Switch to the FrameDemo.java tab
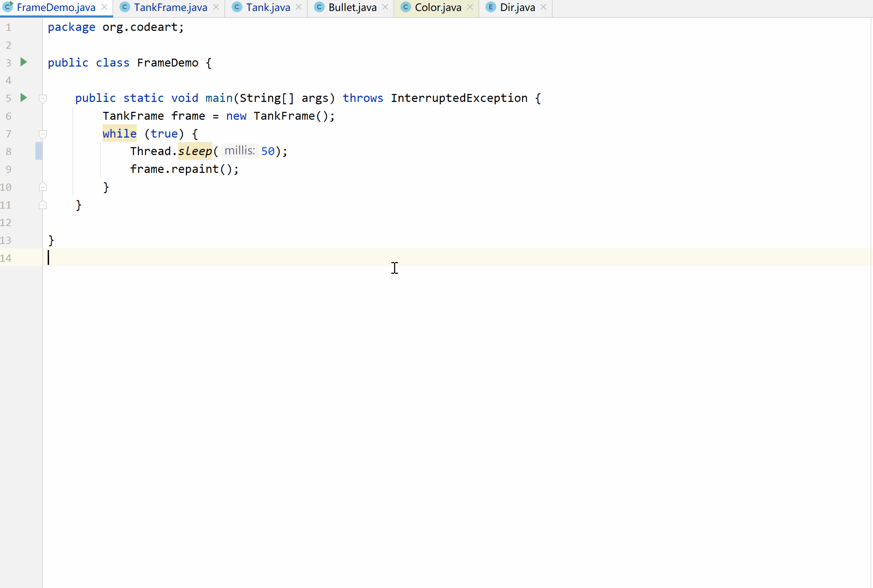 (x=56, y=8)
